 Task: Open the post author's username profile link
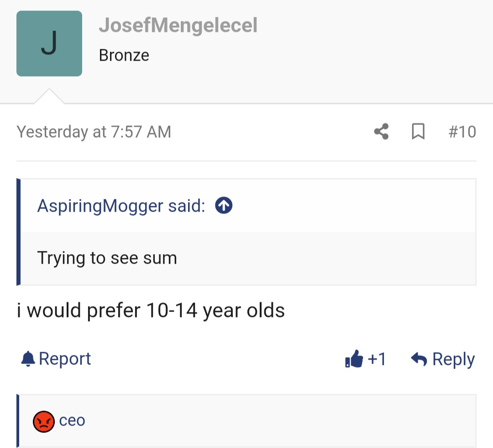178,26
